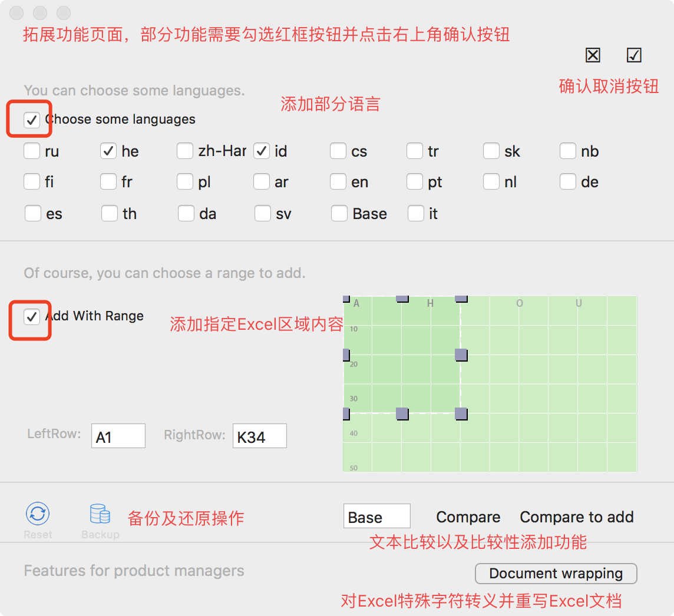Click the 'You can choose some languages.' text

point(134,90)
